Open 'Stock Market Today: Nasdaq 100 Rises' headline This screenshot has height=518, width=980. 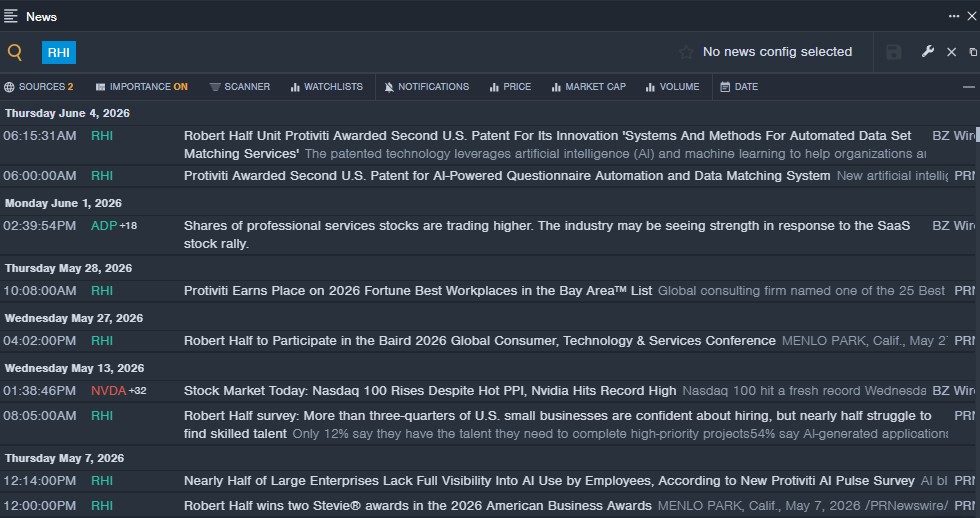tap(430, 391)
